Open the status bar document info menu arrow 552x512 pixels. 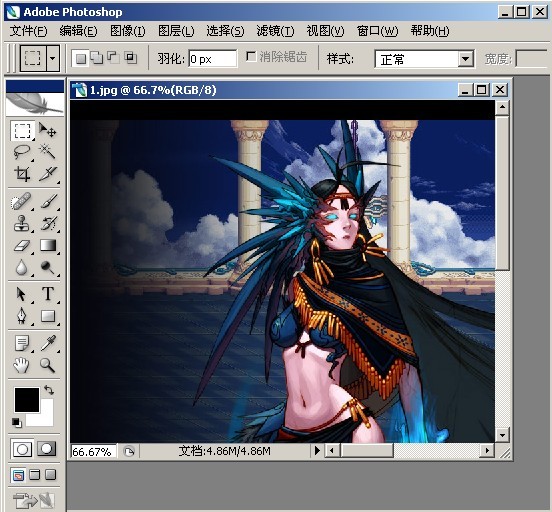pyautogui.click(x=317, y=450)
